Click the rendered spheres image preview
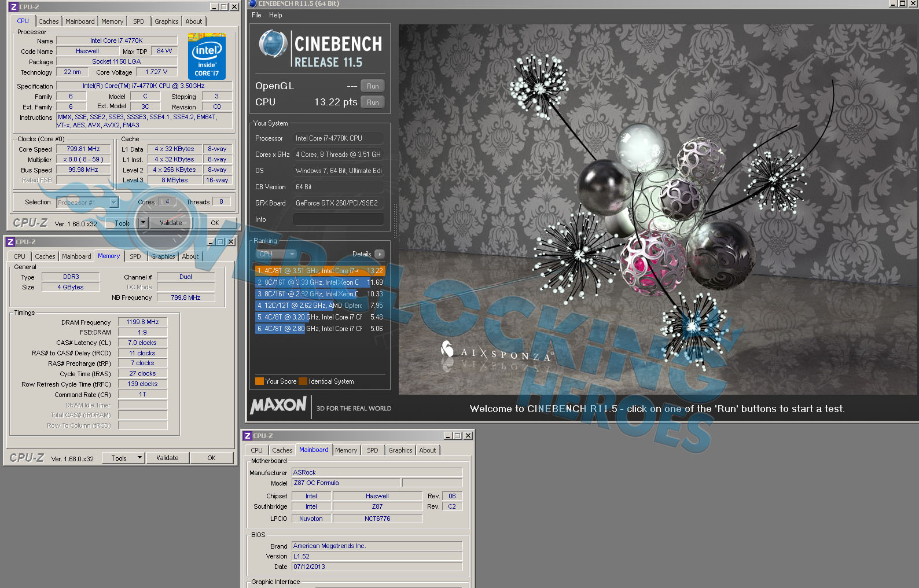 point(658,210)
